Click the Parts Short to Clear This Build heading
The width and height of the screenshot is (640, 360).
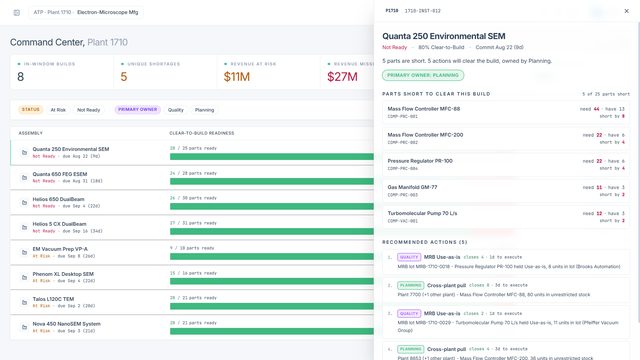pos(436,94)
